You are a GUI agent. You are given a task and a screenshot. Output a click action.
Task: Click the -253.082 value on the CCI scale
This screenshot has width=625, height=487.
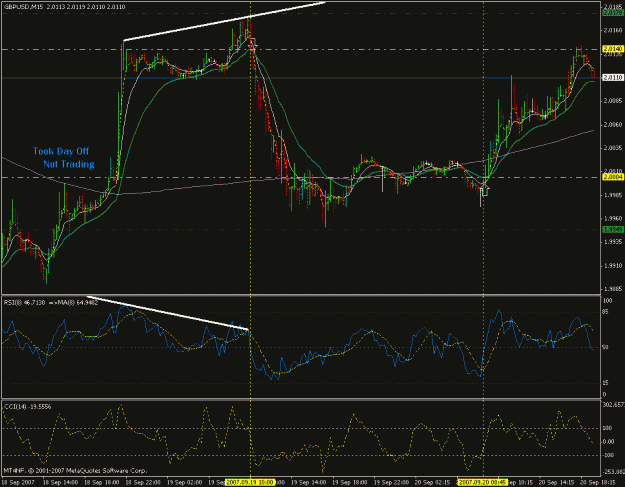(x=613, y=472)
